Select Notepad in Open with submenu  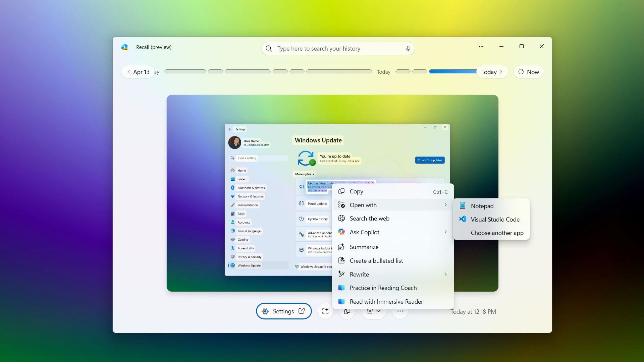click(x=482, y=206)
